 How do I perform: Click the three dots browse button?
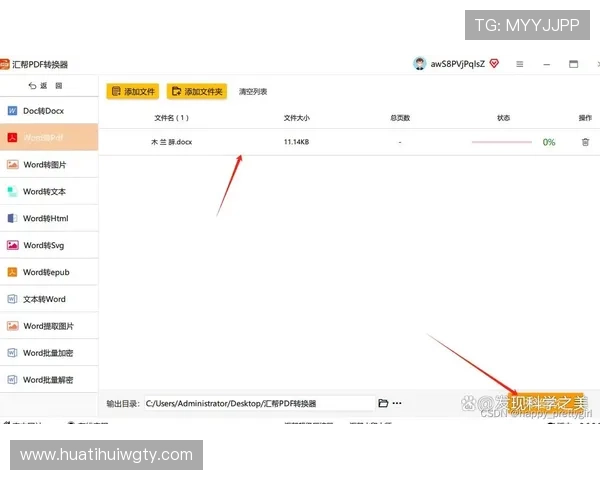(397, 403)
